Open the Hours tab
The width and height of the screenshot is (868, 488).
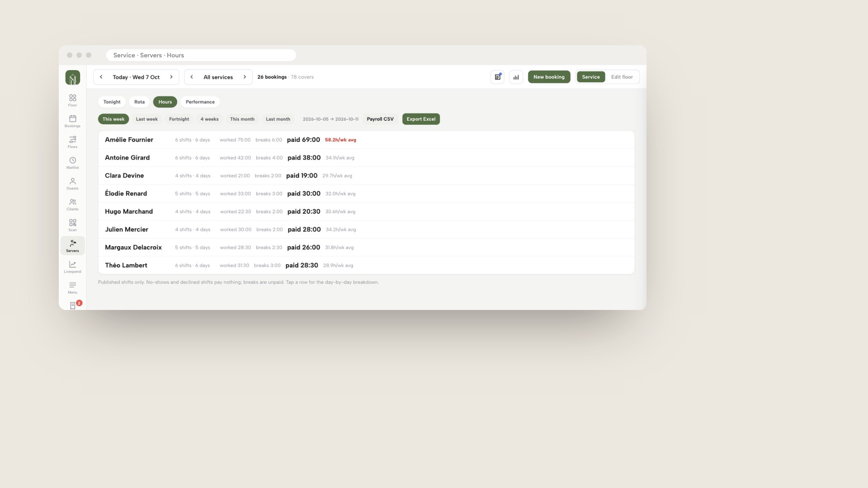pos(165,102)
